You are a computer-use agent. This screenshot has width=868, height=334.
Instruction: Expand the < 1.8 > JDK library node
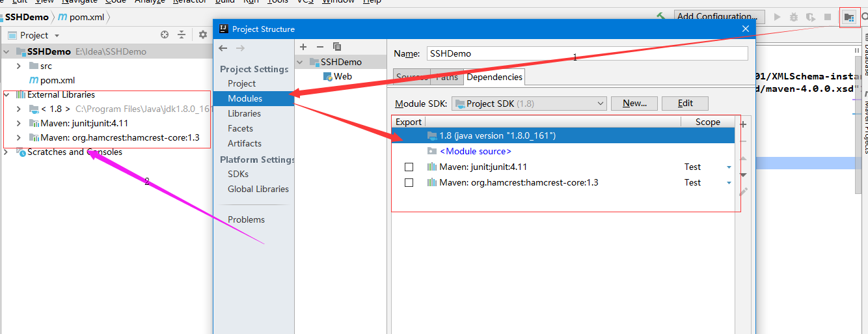pos(19,109)
